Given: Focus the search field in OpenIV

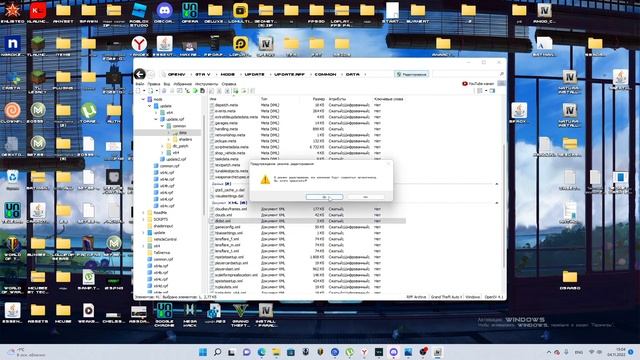Looking at the screenshot, I should tap(469, 74).
